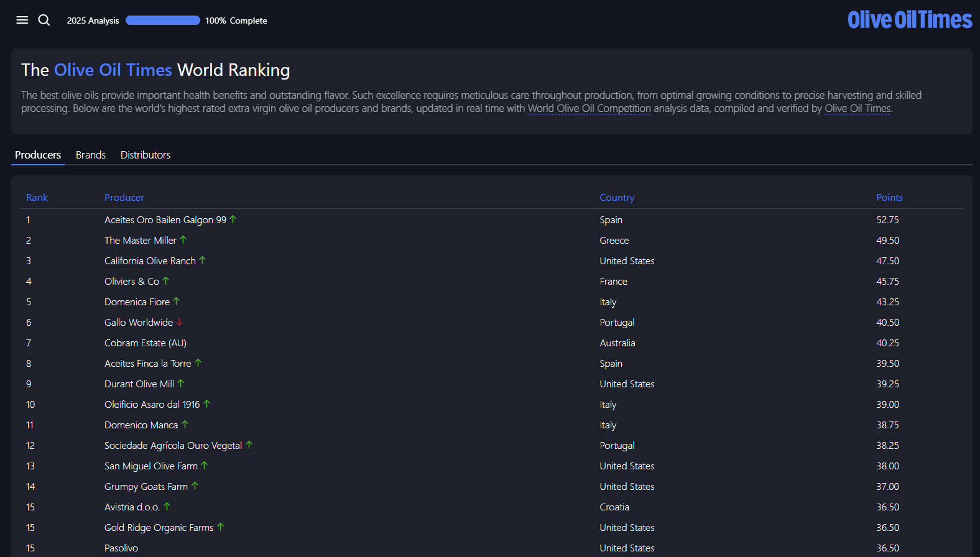The width and height of the screenshot is (980, 557).
Task: Switch to the Distributors tab
Action: pos(146,155)
